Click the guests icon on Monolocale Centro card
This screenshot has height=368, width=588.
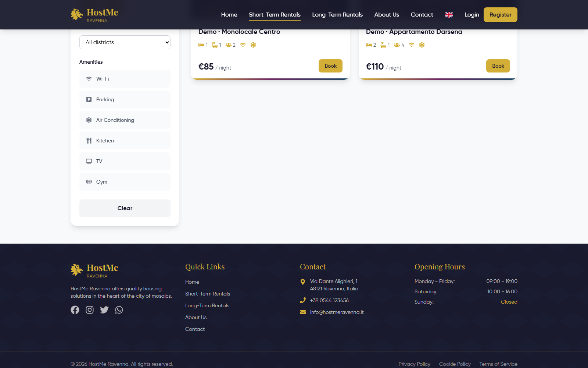(x=228, y=45)
